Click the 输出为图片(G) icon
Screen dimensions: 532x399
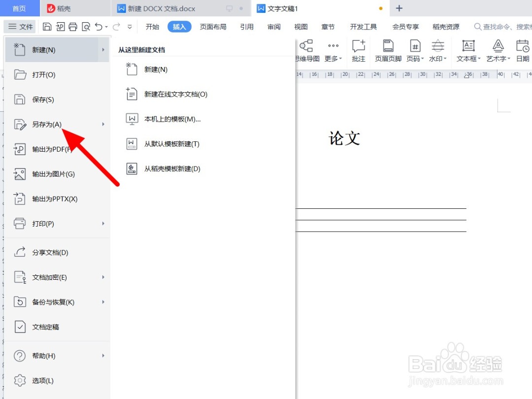click(x=19, y=174)
